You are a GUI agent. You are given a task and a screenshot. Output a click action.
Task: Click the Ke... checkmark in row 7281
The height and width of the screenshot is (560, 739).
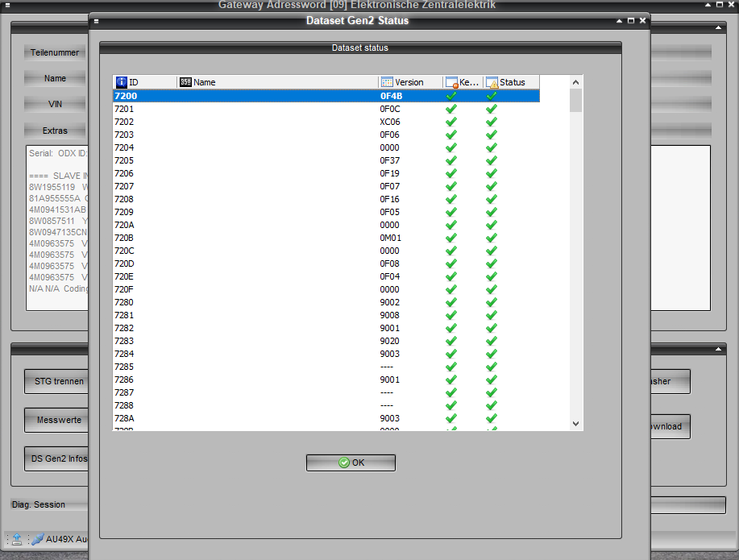click(451, 315)
